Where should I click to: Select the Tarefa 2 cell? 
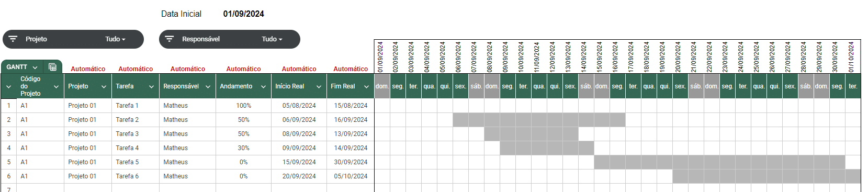point(135,120)
